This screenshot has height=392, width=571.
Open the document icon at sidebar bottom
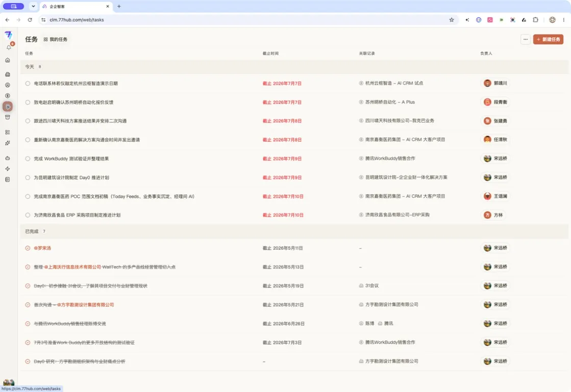click(x=8, y=179)
